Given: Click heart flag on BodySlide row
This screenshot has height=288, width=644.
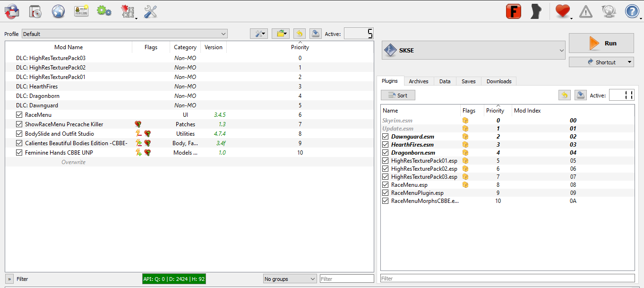Looking at the screenshot, I should pos(147,134).
